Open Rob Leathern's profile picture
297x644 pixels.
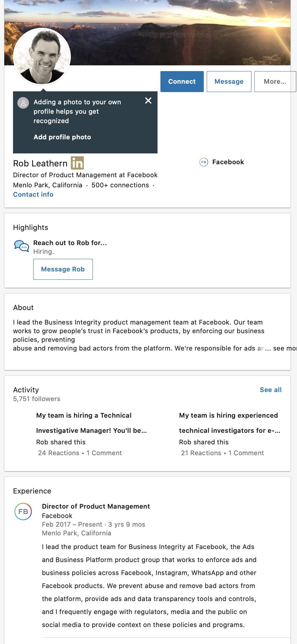coord(42,57)
